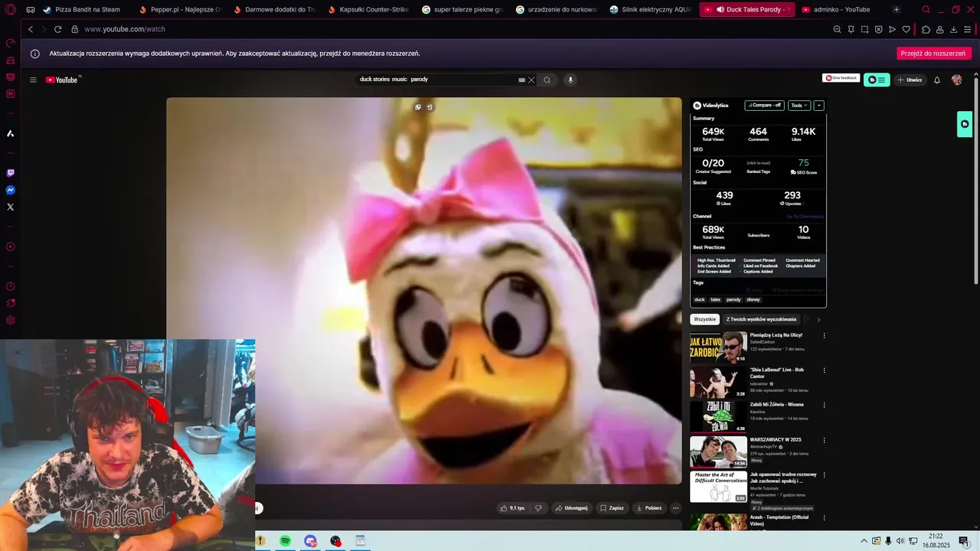Open the Aria AI sidebar icon

[x=10, y=133]
